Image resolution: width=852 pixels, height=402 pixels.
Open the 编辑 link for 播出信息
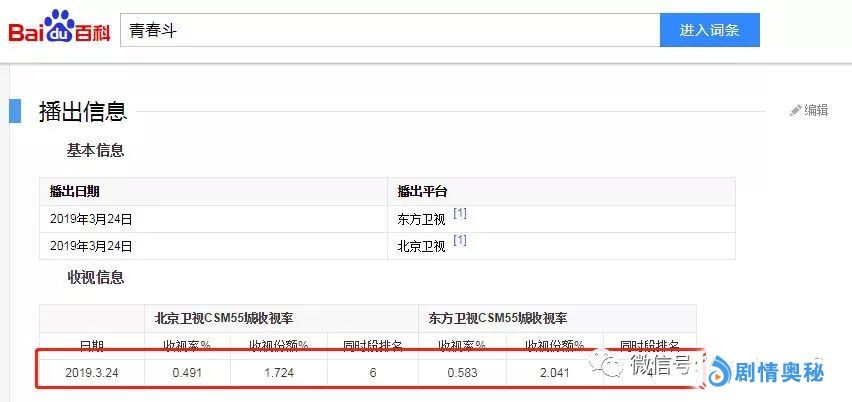click(x=816, y=110)
